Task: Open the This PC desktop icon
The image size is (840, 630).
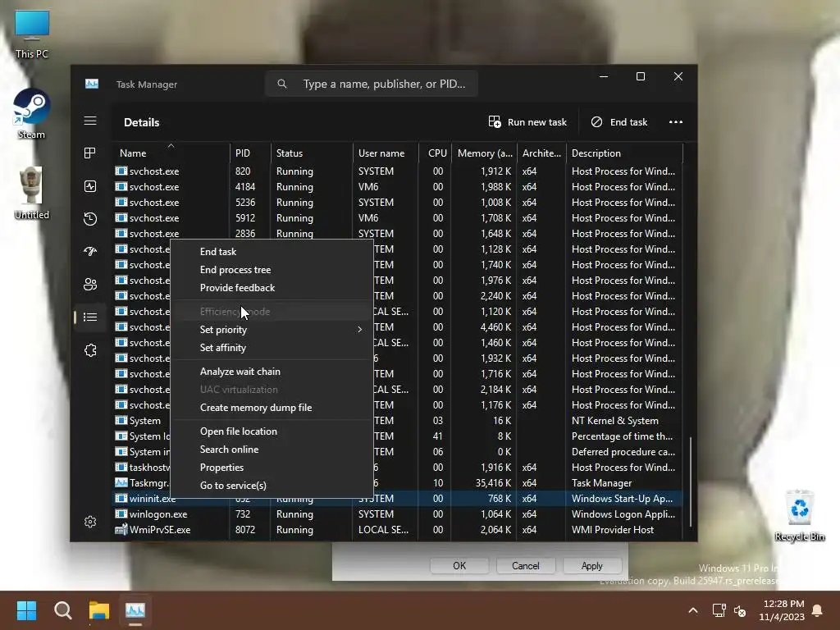Action: coord(32,34)
